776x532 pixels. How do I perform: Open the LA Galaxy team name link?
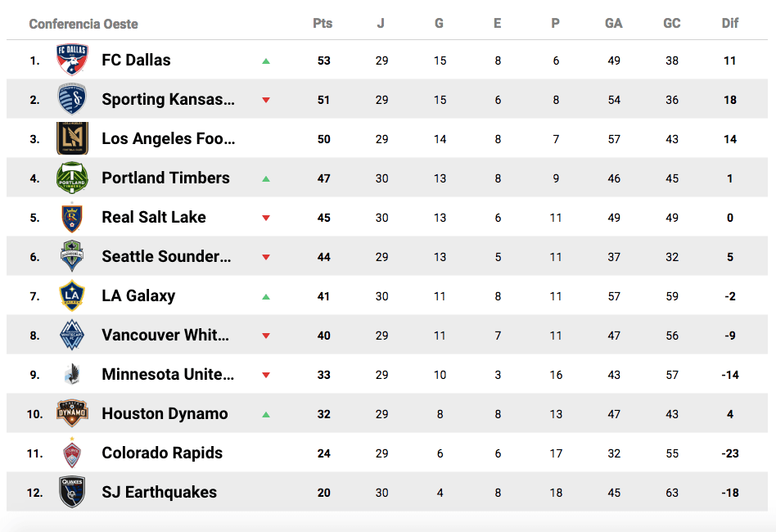[x=138, y=295]
